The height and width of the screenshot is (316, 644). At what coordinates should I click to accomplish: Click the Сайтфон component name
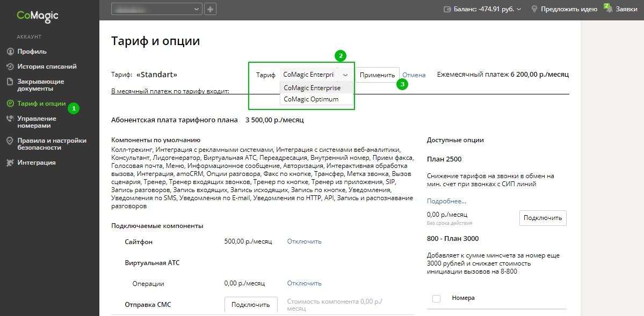click(x=139, y=242)
